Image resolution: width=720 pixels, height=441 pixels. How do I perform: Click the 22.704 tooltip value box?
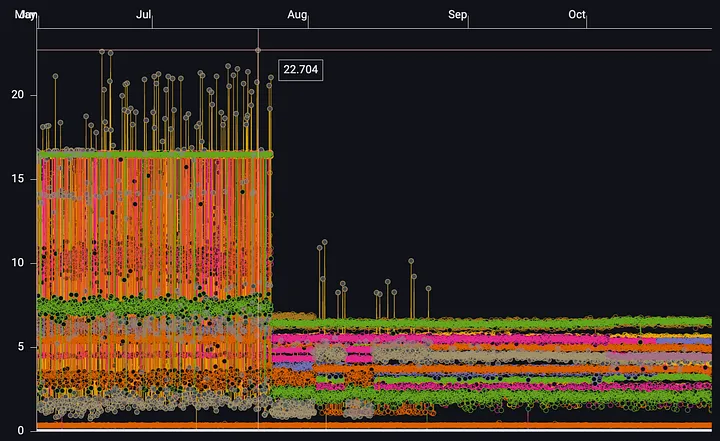[x=299, y=70]
